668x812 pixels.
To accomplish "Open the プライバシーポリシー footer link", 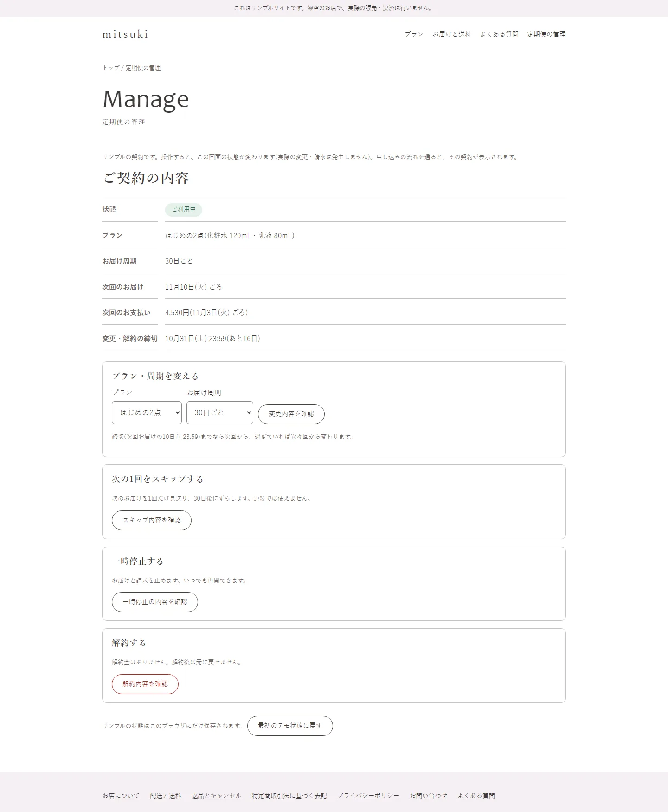I will pos(368,795).
